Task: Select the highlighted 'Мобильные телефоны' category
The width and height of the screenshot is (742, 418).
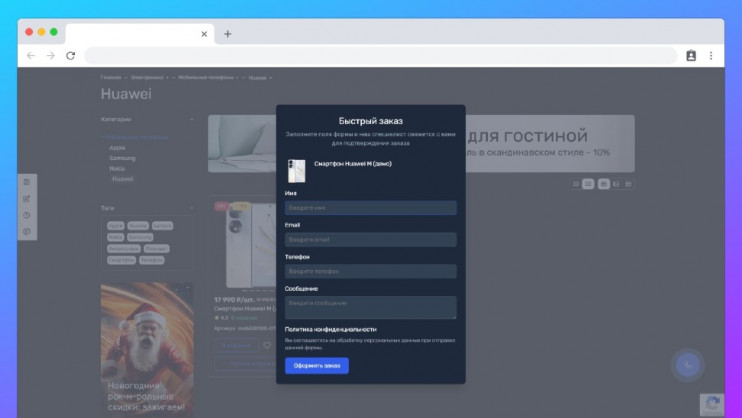Action: (136, 137)
